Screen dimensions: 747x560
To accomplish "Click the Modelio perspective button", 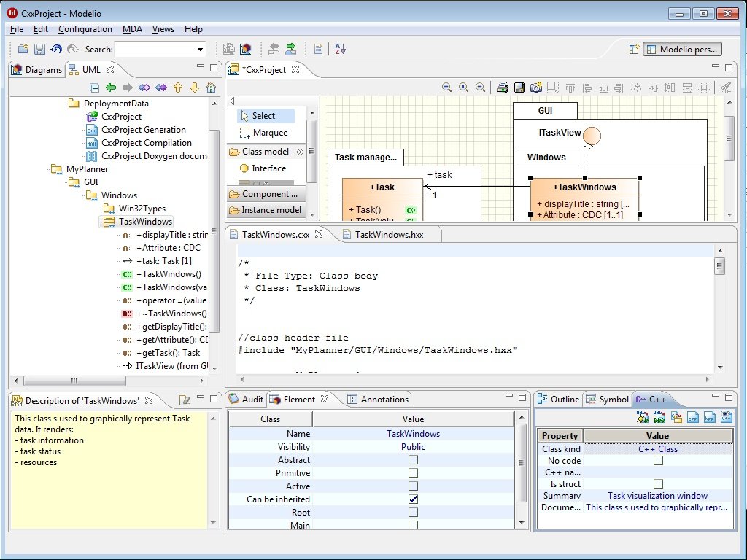I will click(682, 49).
